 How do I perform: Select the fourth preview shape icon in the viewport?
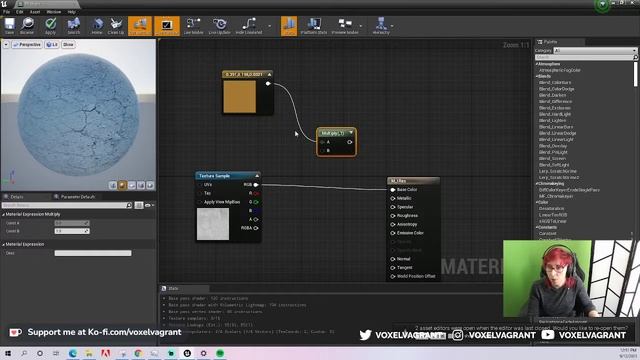(x=141, y=185)
